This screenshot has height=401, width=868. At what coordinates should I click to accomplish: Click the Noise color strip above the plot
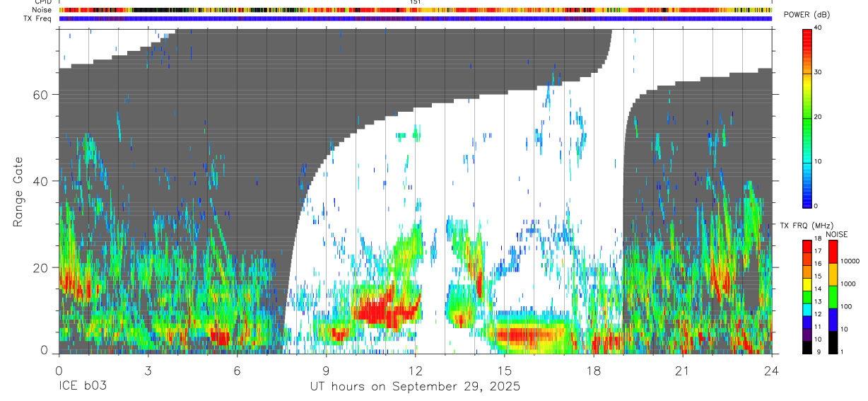[416, 11]
